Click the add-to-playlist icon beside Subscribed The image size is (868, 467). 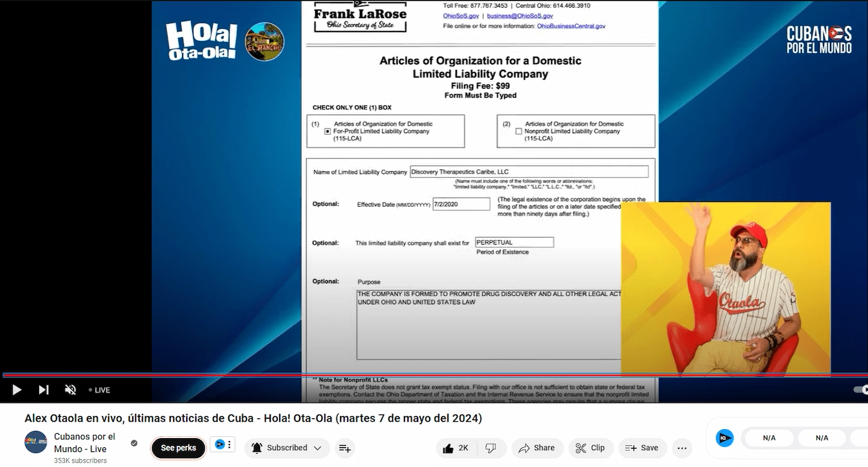tap(345, 448)
